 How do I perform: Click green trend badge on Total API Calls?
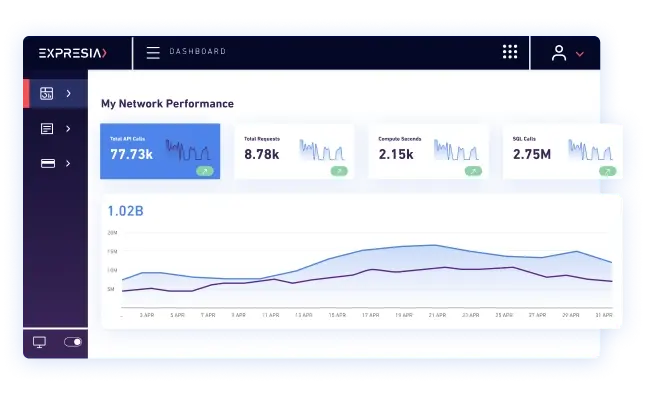click(x=205, y=171)
